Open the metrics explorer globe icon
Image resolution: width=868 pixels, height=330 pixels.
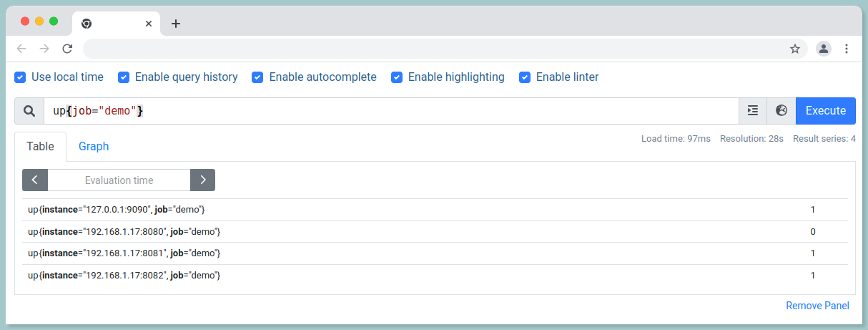pyautogui.click(x=781, y=111)
